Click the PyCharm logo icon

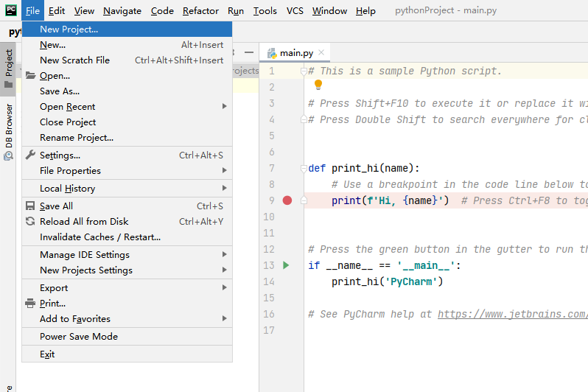point(11,10)
